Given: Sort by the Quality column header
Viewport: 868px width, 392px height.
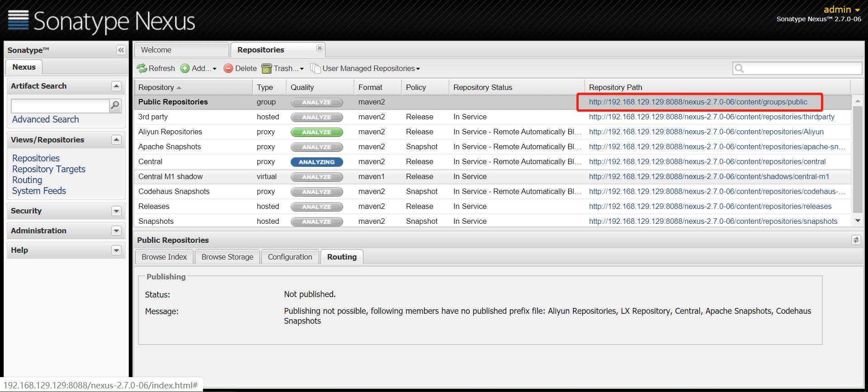Looking at the screenshot, I should (x=320, y=87).
